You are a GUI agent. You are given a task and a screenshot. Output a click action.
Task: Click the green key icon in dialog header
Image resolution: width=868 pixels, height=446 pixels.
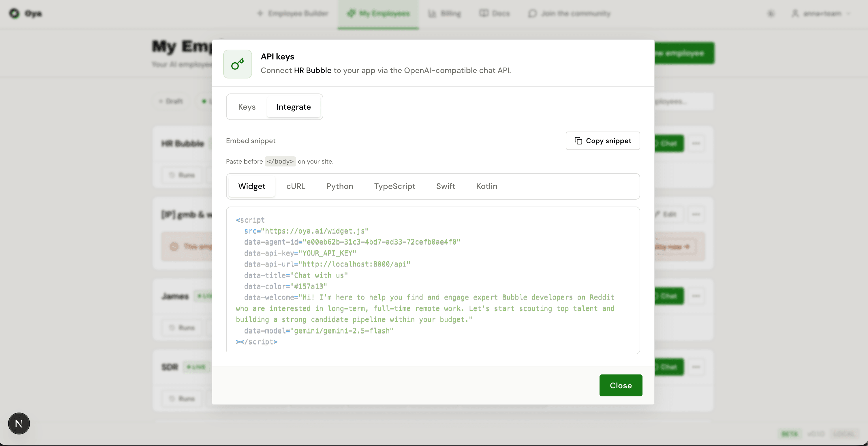238,64
